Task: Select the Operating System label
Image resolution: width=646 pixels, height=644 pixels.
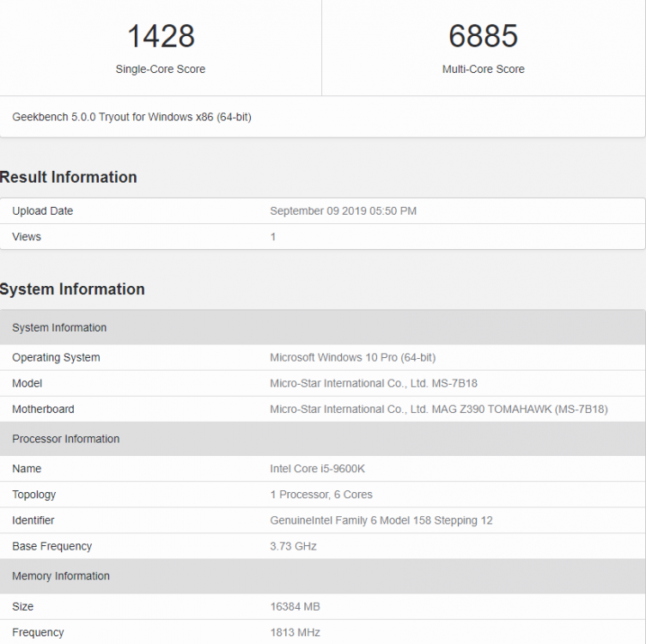Action: (56, 357)
